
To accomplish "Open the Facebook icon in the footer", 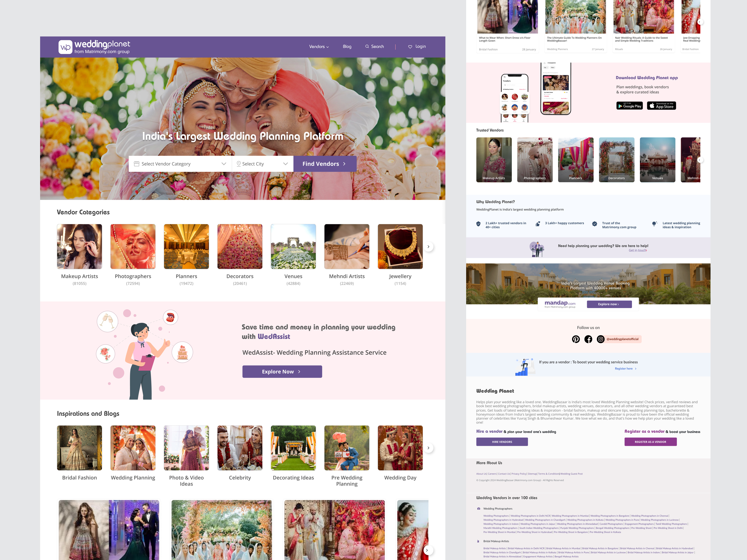I will pos(588,339).
